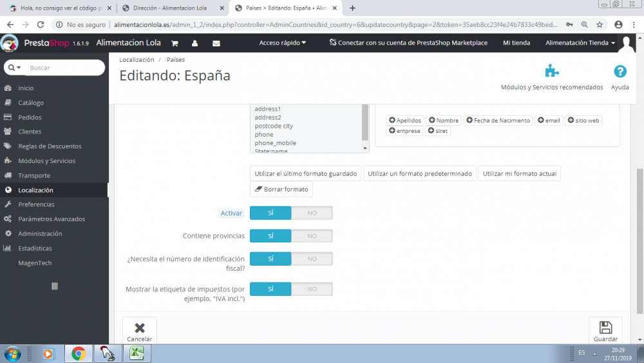
Task: Expand the Alimenatación Tienda account dropdown
Action: (x=580, y=43)
